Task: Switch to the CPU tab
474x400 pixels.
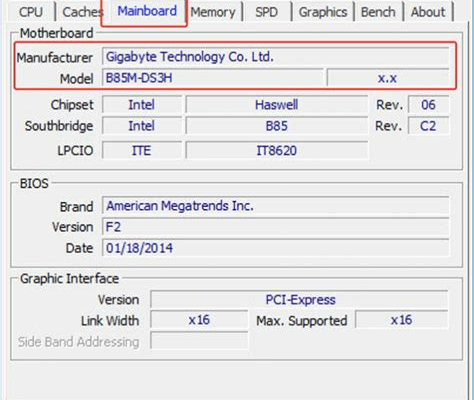Action: 31,12
